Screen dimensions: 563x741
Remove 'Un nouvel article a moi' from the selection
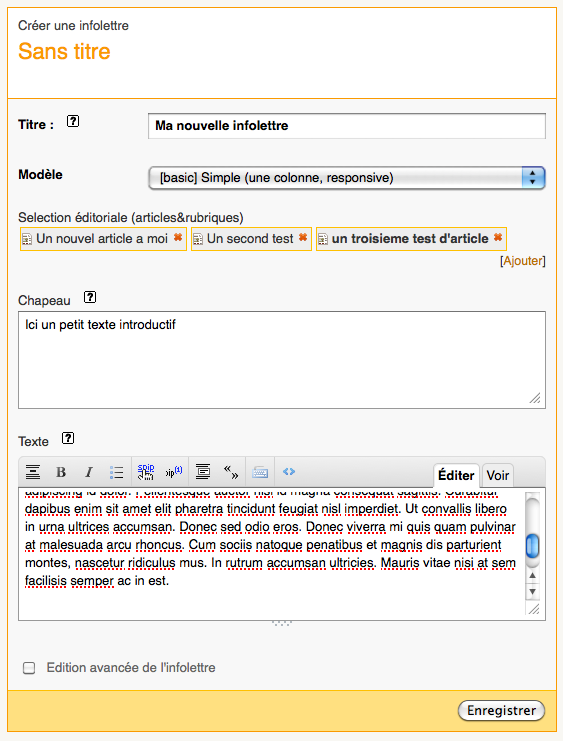(178, 238)
